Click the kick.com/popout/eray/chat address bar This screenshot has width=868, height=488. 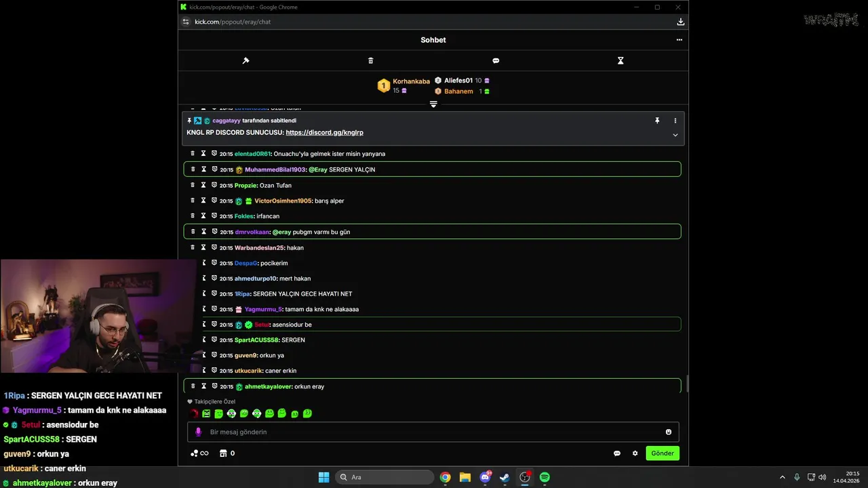[x=233, y=22]
